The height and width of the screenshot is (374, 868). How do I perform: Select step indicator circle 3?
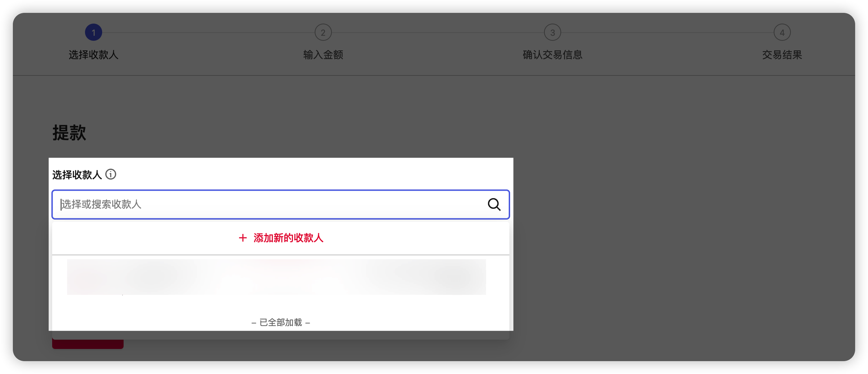click(x=553, y=31)
